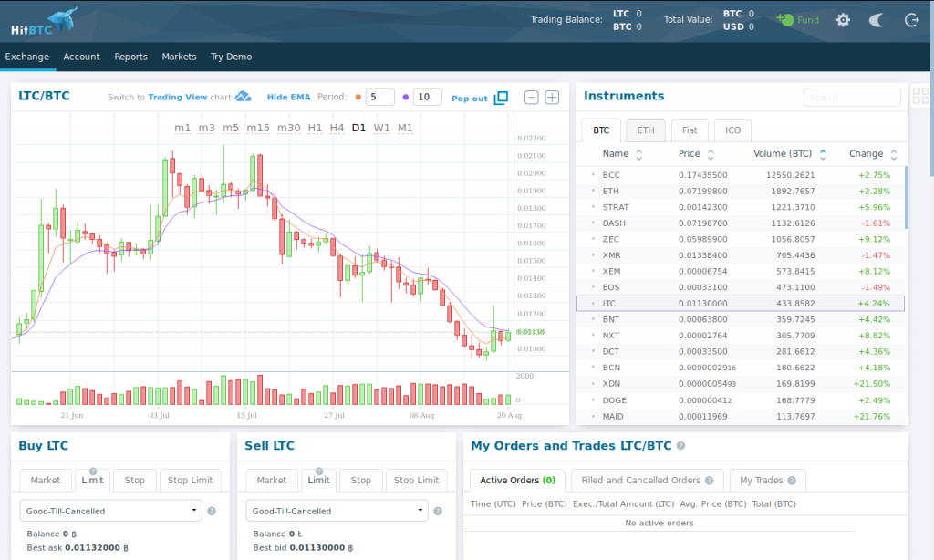Open the Exchange menu
934x560 pixels.
[27, 57]
